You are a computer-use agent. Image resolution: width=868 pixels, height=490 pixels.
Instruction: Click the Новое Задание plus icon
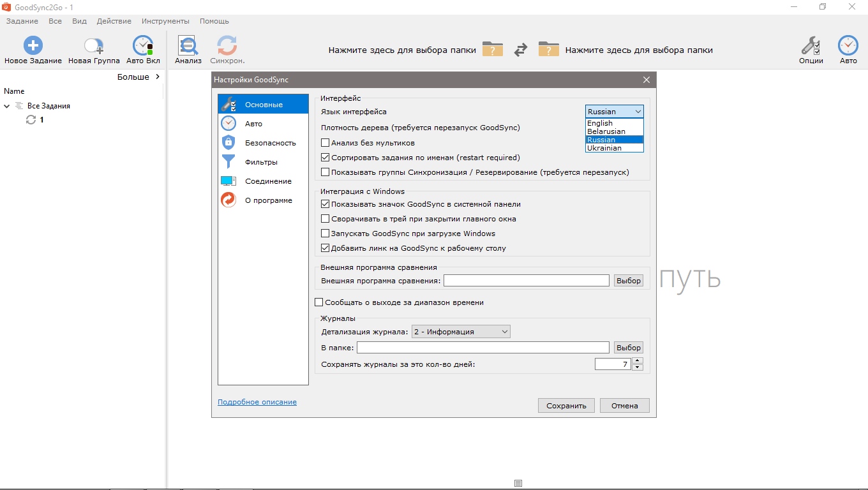(x=33, y=45)
